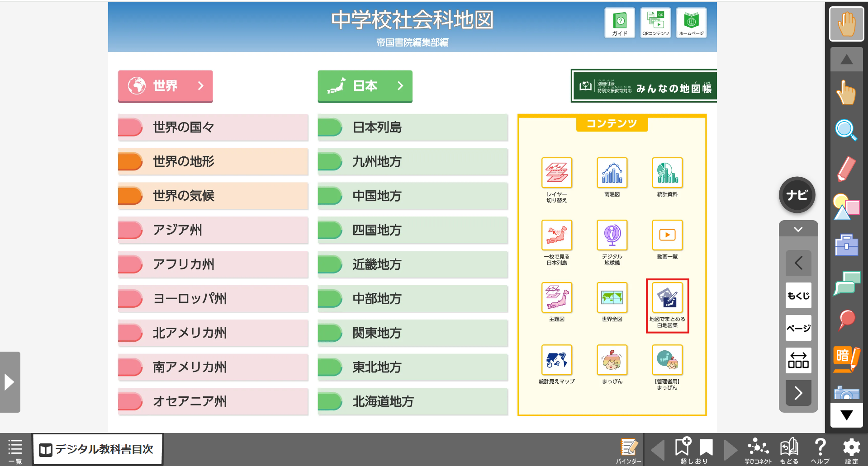Collapse the navigation panel chevron
Image resolution: width=868 pixels, height=466 pixels.
[798, 229]
